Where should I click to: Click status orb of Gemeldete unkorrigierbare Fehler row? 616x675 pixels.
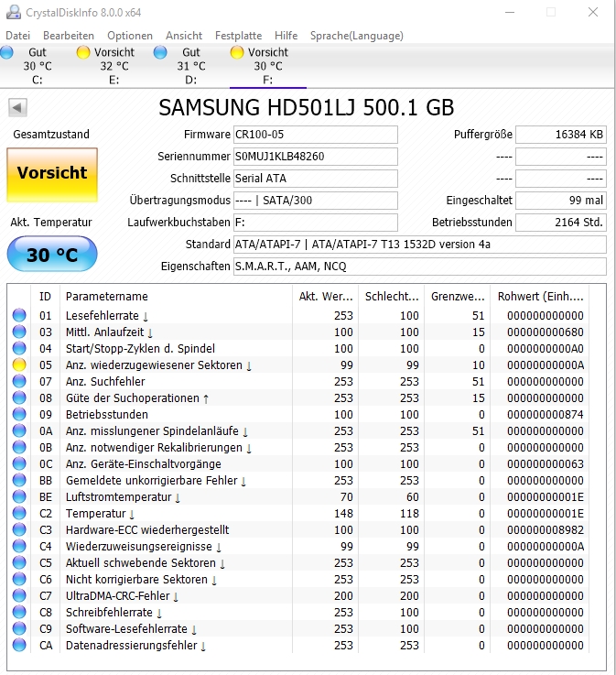tap(19, 481)
